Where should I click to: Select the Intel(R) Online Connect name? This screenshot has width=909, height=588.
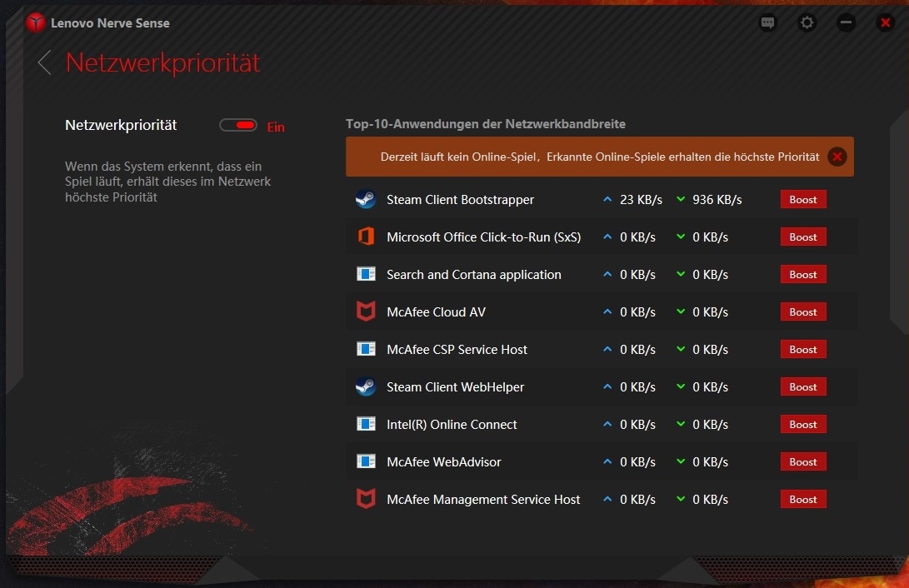click(452, 425)
